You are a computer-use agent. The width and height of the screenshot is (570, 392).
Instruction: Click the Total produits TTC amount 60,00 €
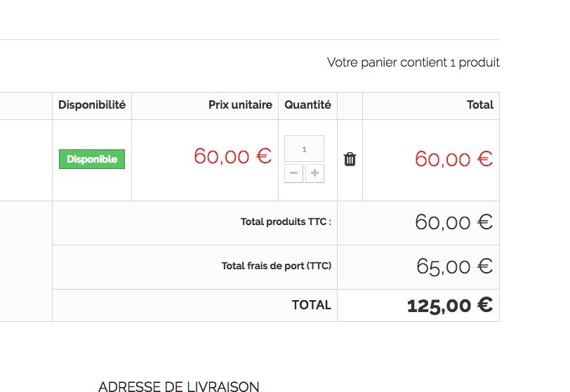pyautogui.click(x=453, y=222)
